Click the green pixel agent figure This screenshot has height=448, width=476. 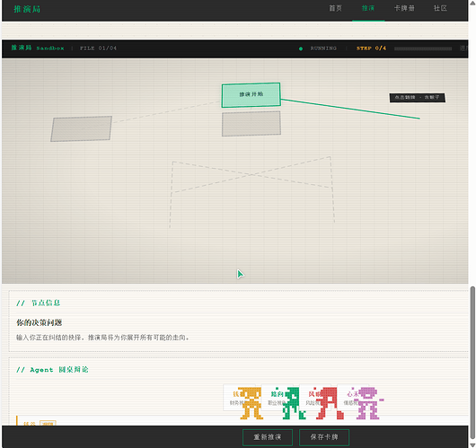[293, 403]
